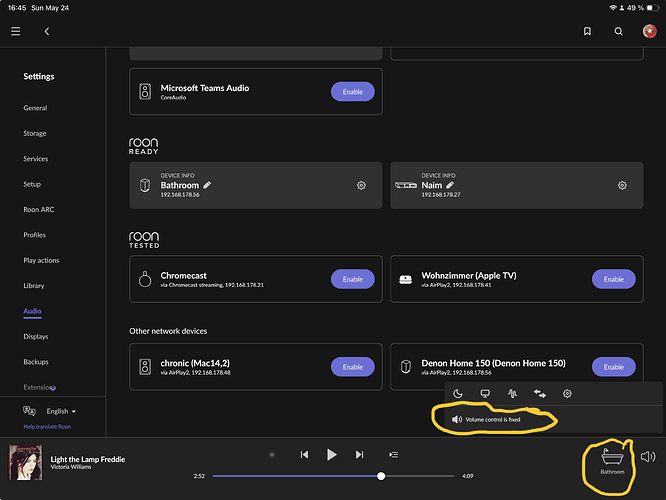This screenshot has width=666, height=500.
Task: Rename Bathroom device with pencil icon
Action: (x=207, y=185)
